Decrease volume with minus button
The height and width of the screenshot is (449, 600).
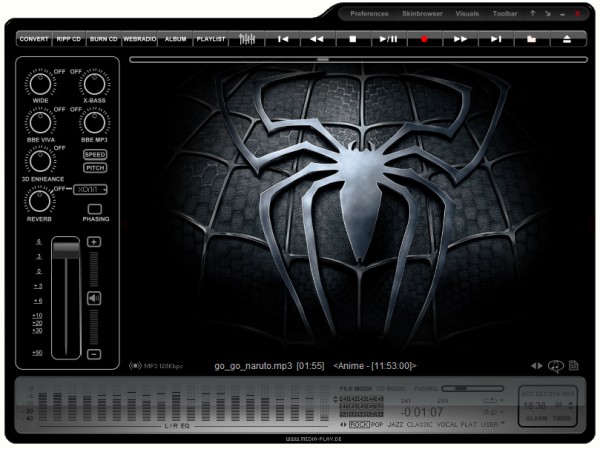pyautogui.click(x=94, y=354)
